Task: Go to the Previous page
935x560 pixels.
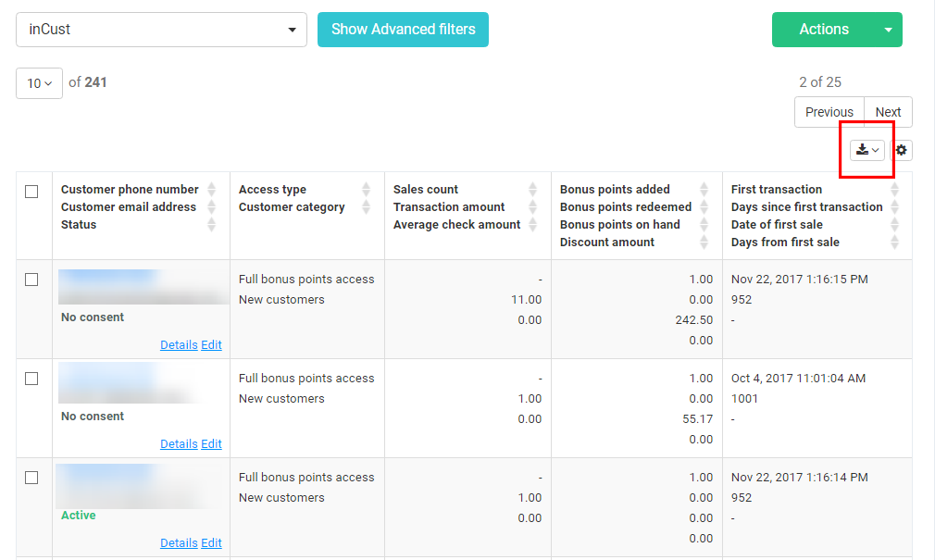Action: [x=829, y=112]
